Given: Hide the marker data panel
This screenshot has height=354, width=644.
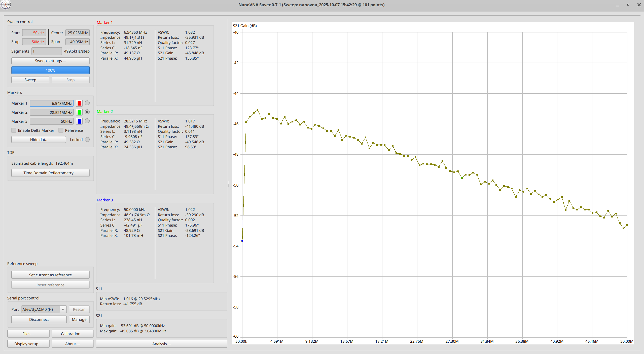Looking at the screenshot, I should point(38,140).
